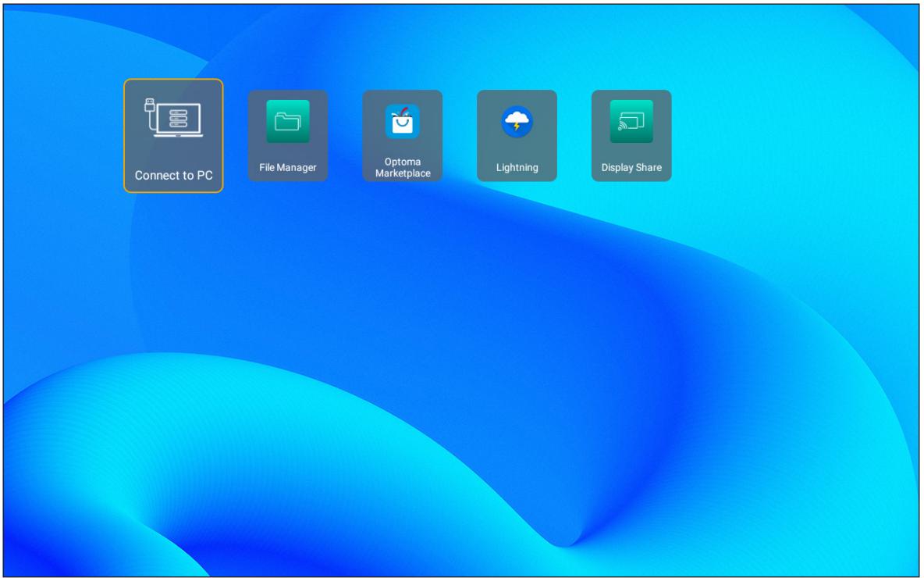The height and width of the screenshot is (578, 924).
Task: Launch the File Manager app
Action: coord(287,136)
